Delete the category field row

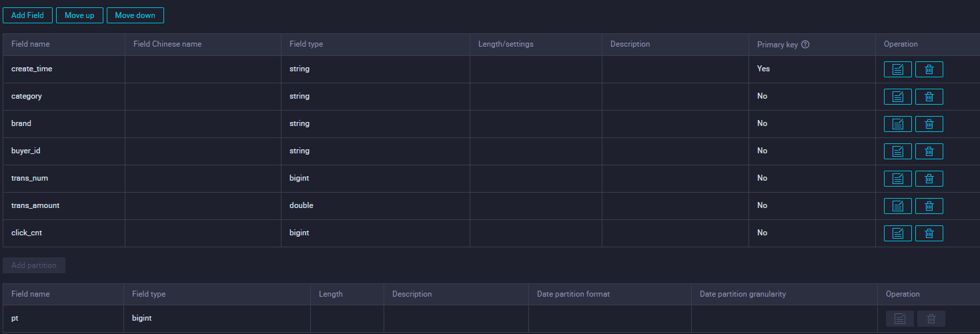click(929, 97)
